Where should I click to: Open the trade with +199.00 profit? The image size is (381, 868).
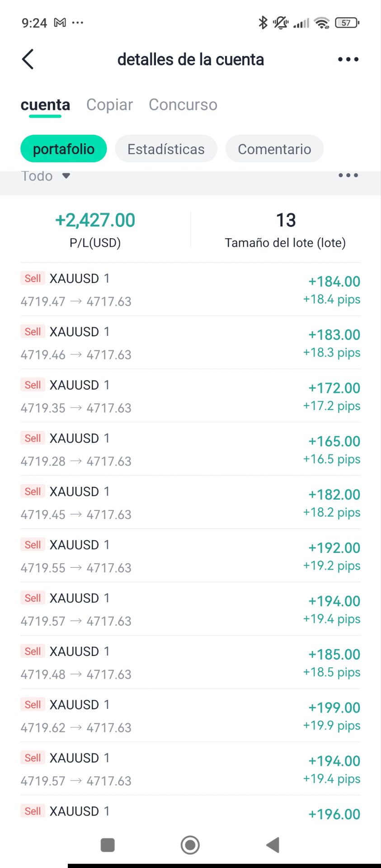(190, 716)
